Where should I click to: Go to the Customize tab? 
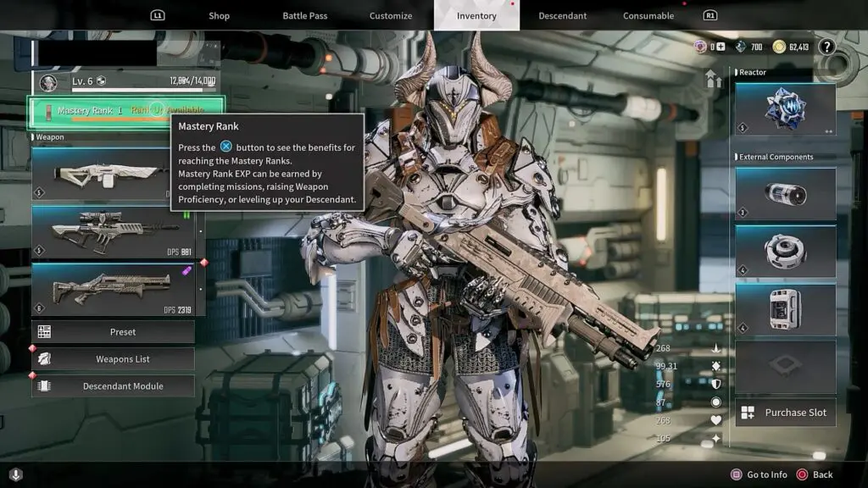click(391, 16)
